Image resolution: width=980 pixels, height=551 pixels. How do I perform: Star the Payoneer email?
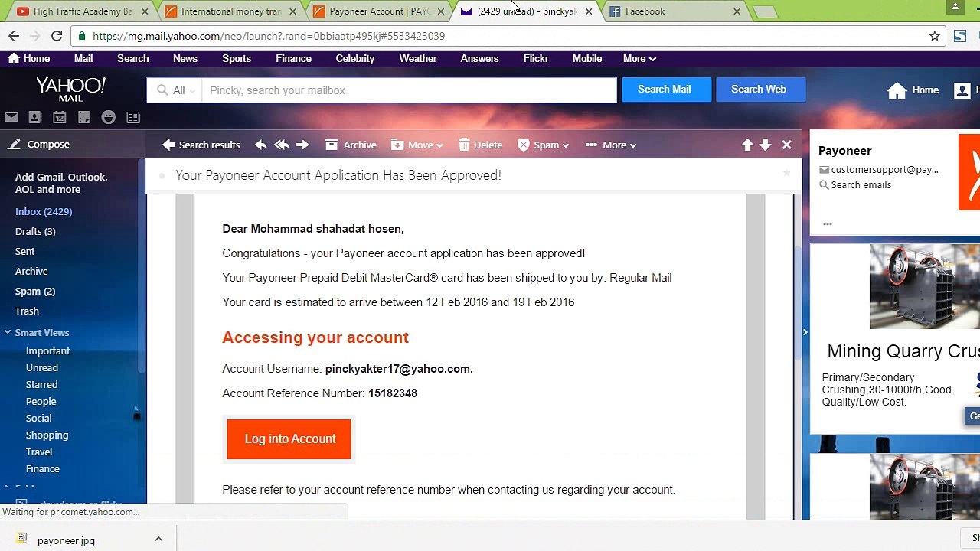pyautogui.click(x=786, y=174)
